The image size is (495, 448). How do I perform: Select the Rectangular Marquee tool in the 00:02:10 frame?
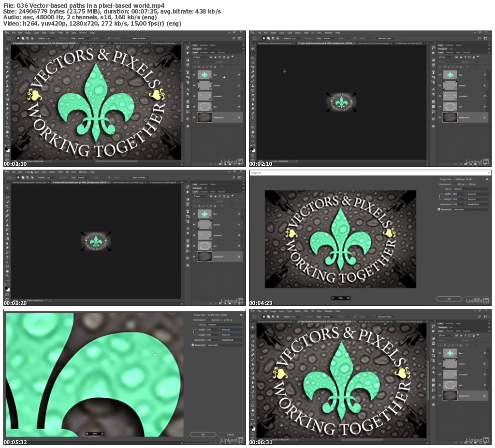click(x=252, y=53)
